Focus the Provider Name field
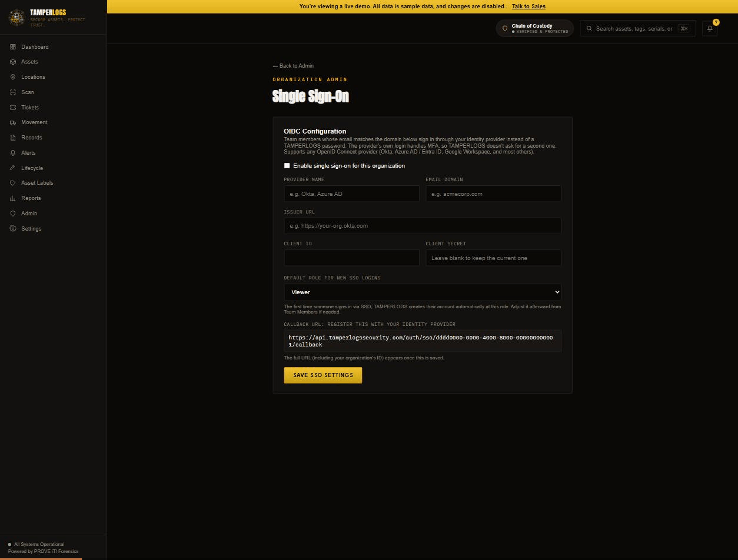738x560 pixels. click(x=351, y=194)
